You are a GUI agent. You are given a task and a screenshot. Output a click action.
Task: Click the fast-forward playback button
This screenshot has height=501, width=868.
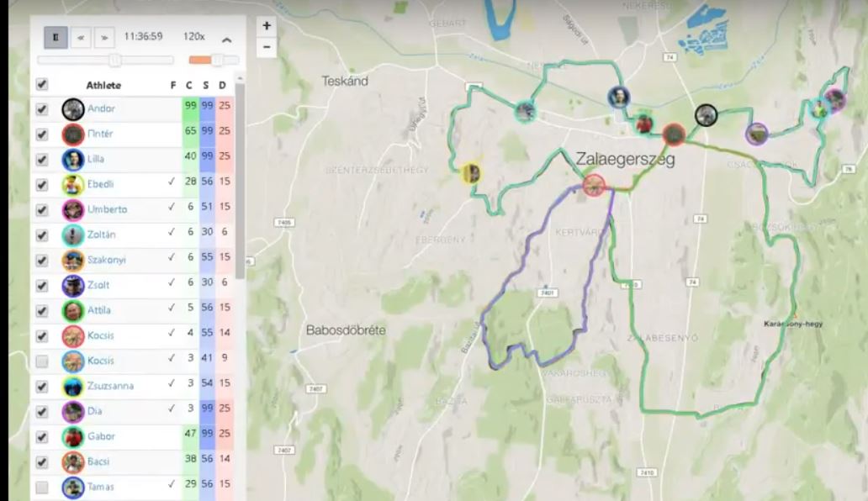[104, 37]
